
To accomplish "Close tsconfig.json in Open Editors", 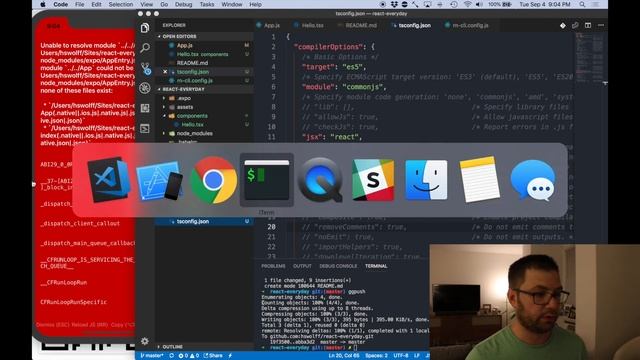I will 165,71.
